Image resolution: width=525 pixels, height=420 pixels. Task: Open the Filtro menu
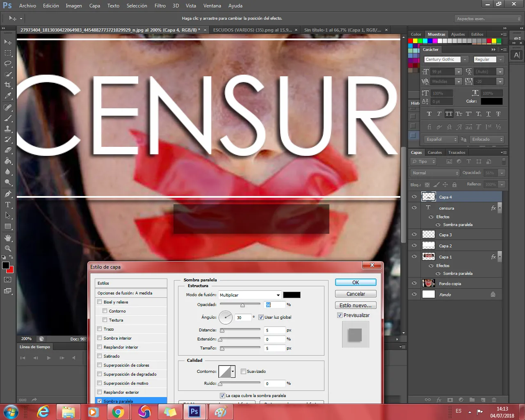[160, 6]
